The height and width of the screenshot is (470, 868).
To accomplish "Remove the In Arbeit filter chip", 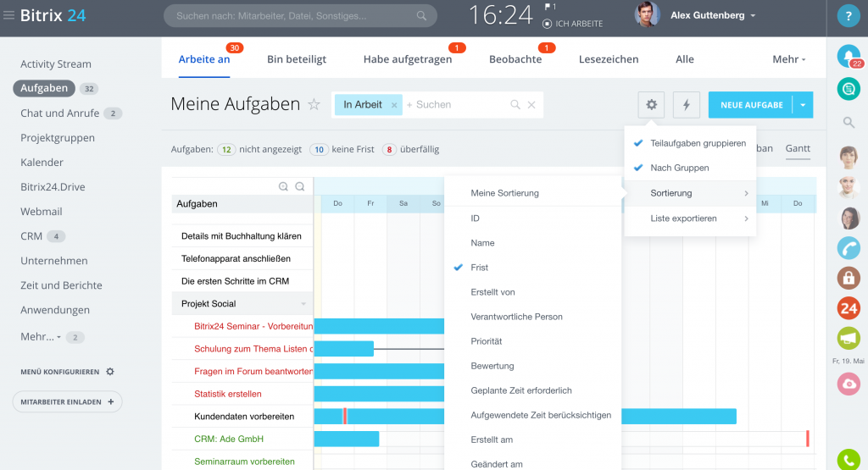I will (394, 105).
